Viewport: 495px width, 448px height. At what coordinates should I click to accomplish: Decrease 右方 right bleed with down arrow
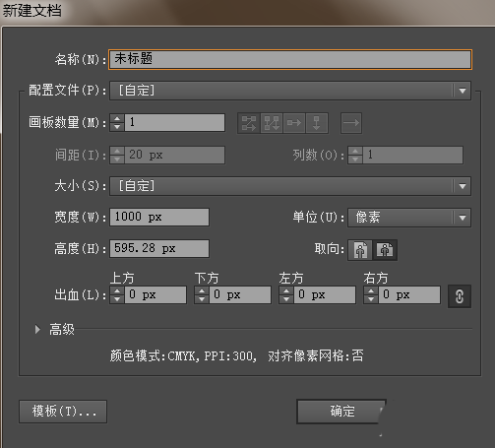coord(371,299)
